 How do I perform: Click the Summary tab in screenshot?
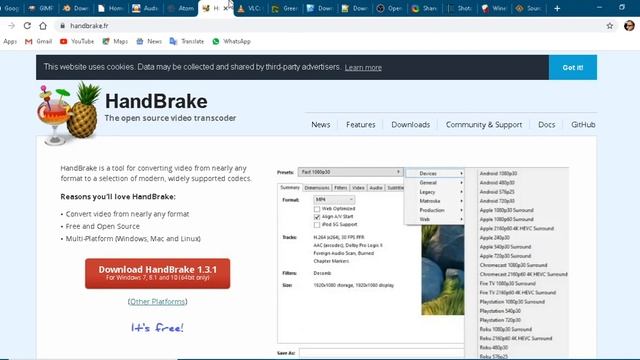290,188
